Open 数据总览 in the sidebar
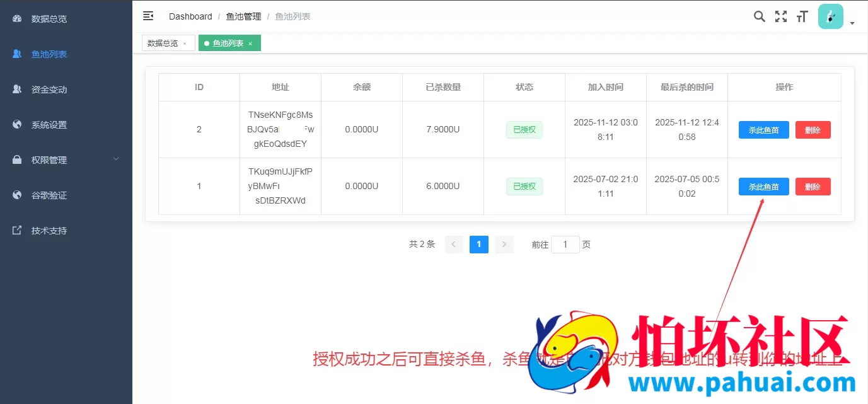 (x=66, y=19)
